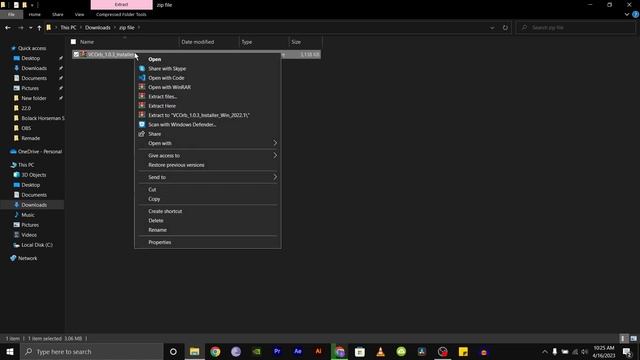The height and width of the screenshot is (360, 640).
Task: Switch to large icons view in status bar
Action: pyautogui.click(x=633, y=339)
